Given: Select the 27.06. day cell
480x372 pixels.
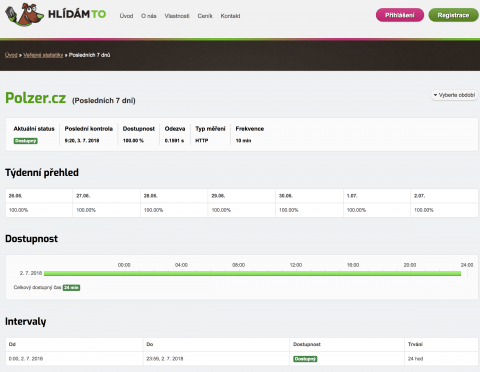Looking at the screenshot, I should click(107, 196).
